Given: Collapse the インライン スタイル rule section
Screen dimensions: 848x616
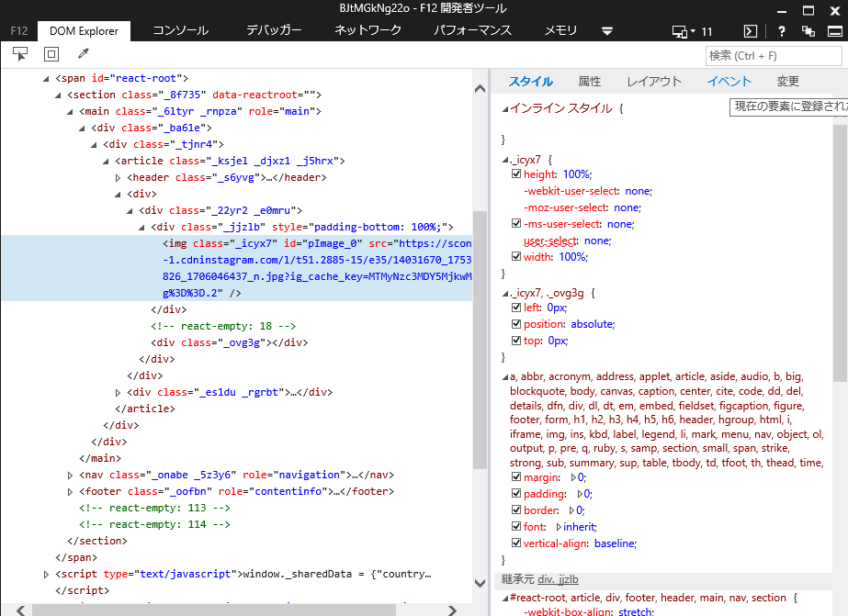Looking at the screenshot, I should click(505, 109).
